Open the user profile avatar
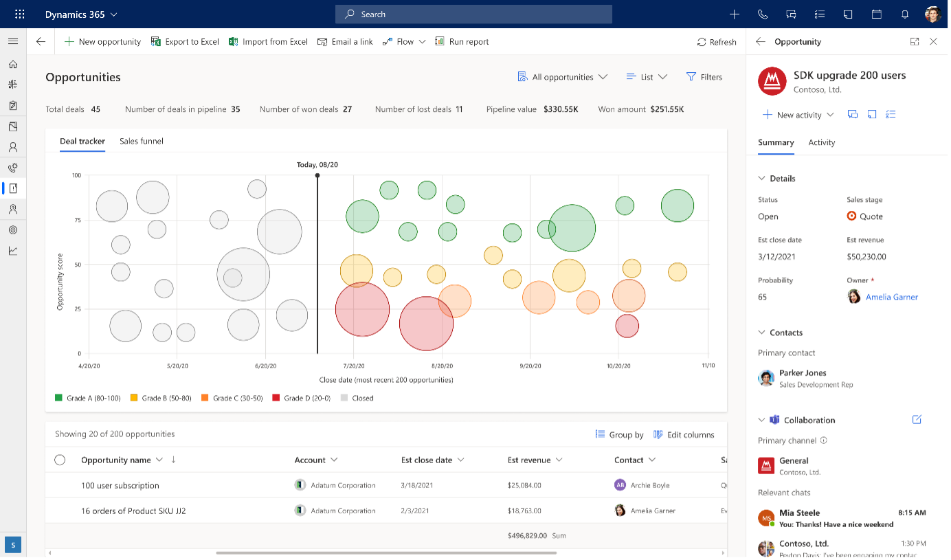The height and width of the screenshot is (560, 951). point(932,14)
